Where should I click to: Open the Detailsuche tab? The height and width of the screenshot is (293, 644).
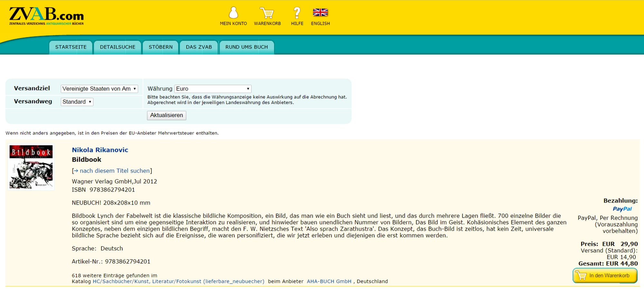(x=118, y=47)
